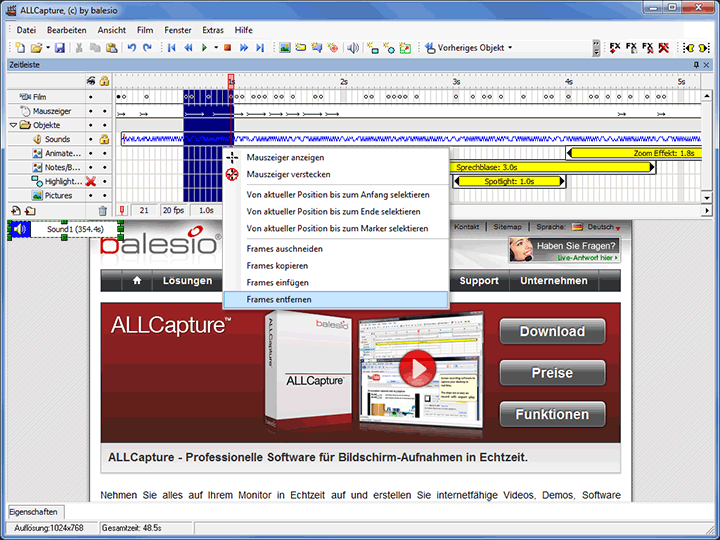The height and width of the screenshot is (540, 720).
Task: Insert a note object with the yellow note icon
Action: (301, 48)
